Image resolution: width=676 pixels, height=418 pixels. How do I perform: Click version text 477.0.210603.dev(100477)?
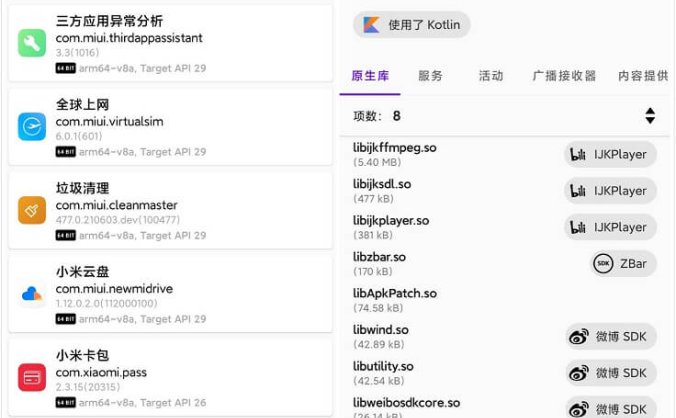click(x=118, y=220)
